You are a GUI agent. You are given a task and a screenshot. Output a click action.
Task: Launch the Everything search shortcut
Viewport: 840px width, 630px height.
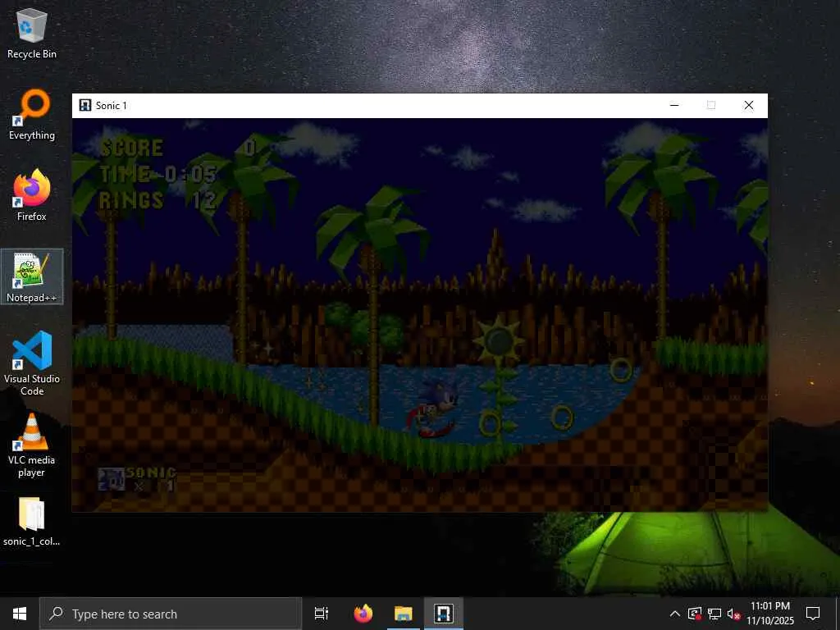pyautogui.click(x=32, y=115)
